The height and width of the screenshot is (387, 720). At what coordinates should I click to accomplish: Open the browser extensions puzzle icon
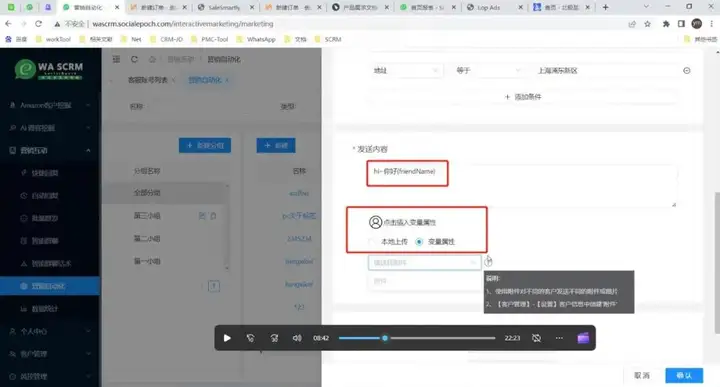[x=666, y=24]
